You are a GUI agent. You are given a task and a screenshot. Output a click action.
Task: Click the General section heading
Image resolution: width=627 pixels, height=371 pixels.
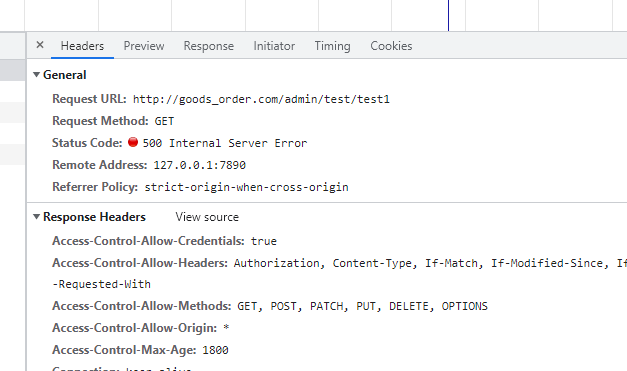[x=65, y=75]
